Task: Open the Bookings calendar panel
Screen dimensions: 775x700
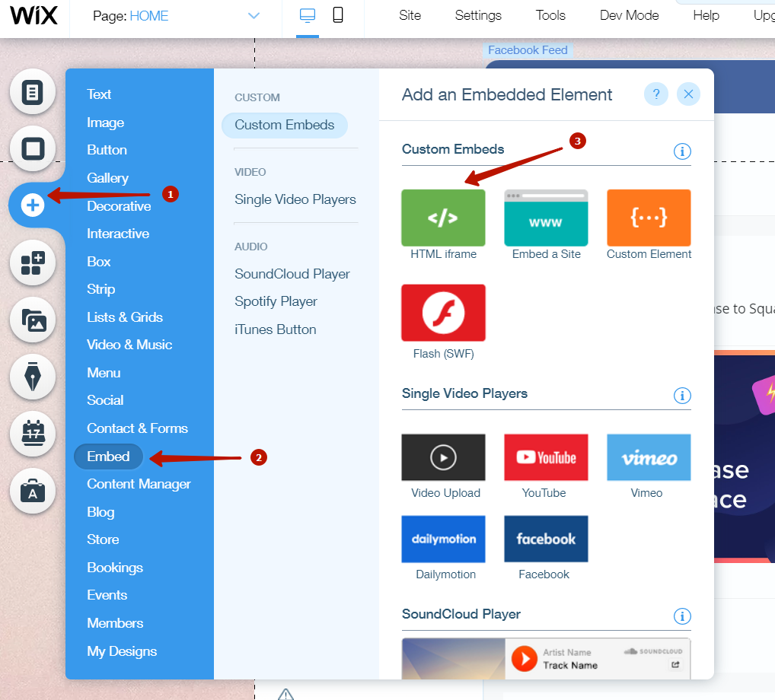Action: click(33, 434)
